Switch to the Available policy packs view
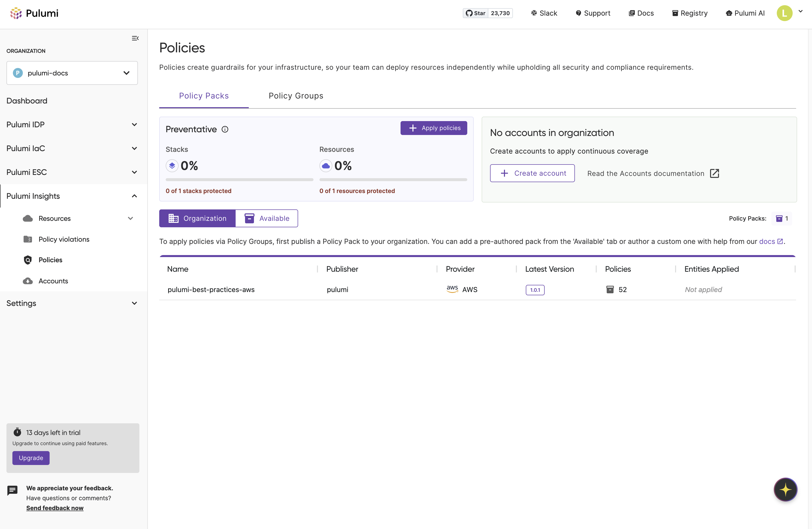The height and width of the screenshot is (529, 812). click(266, 218)
